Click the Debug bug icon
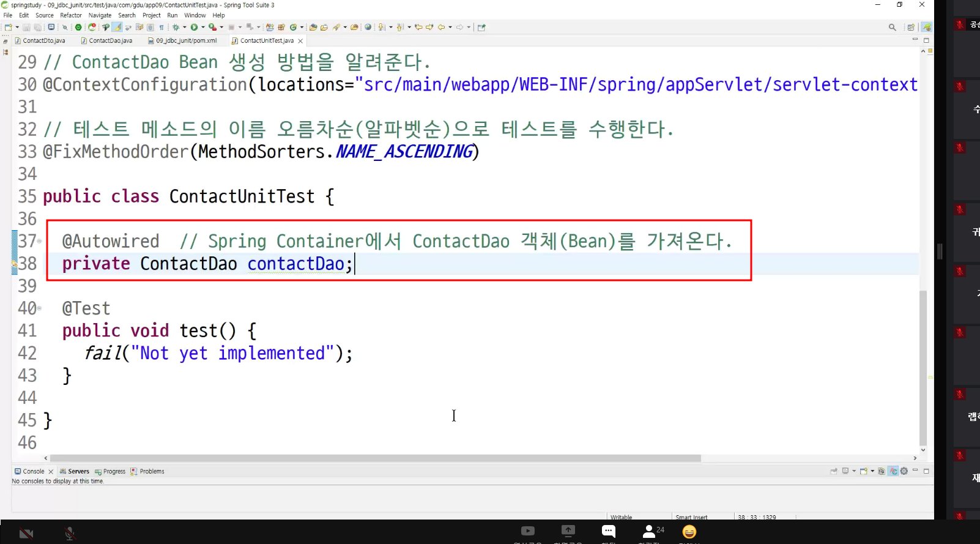Screen dimensions: 980x544 pyautogui.click(x=176, y=27)
